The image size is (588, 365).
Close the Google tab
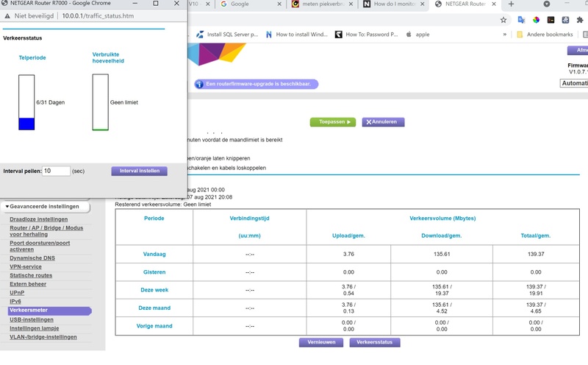[279, 4]
